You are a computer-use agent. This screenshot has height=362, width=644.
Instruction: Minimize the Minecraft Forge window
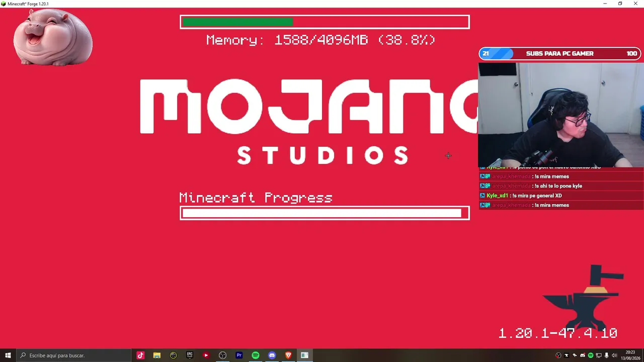pyautogui.click(x=605, y=4)
